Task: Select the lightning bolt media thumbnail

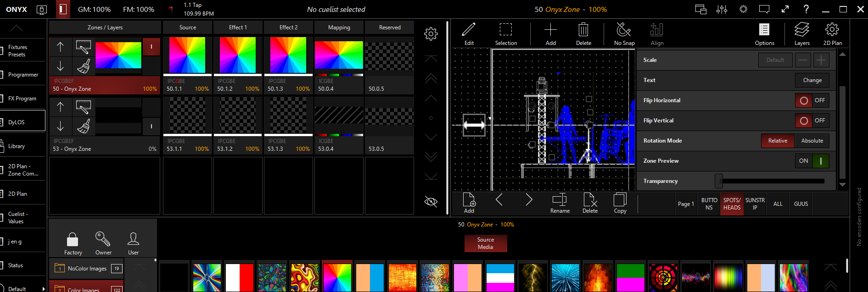Action: click(x=532, y=277)
